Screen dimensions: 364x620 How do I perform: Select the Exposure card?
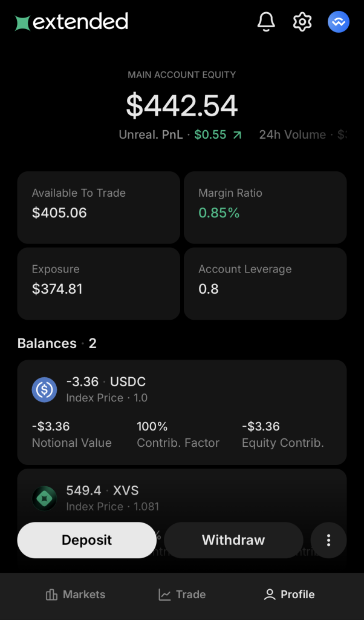(99, 283)
